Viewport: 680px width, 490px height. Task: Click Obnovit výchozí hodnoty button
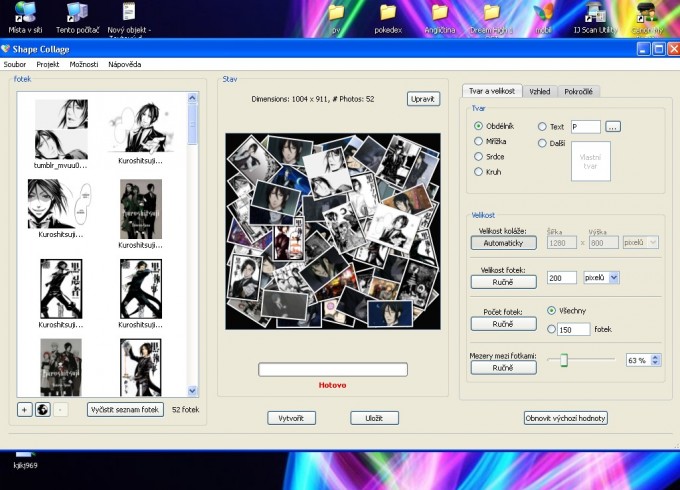pos(565,418)
